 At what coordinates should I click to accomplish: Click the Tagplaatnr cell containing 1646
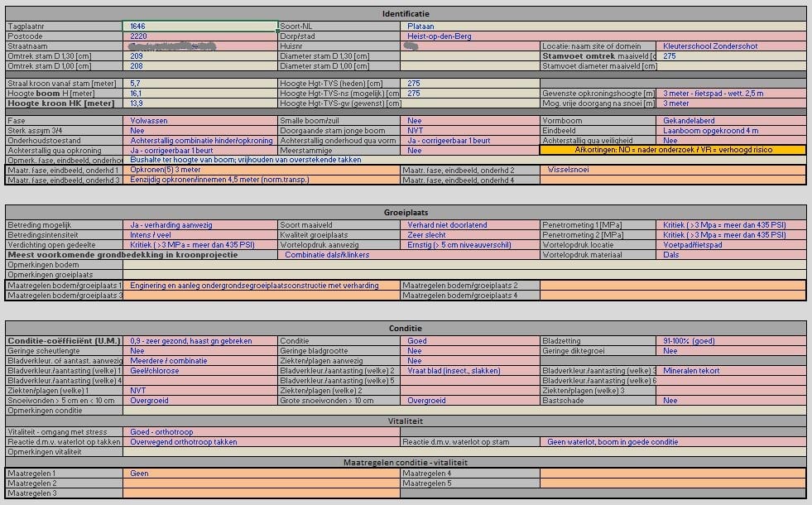[x=199, y=26]
